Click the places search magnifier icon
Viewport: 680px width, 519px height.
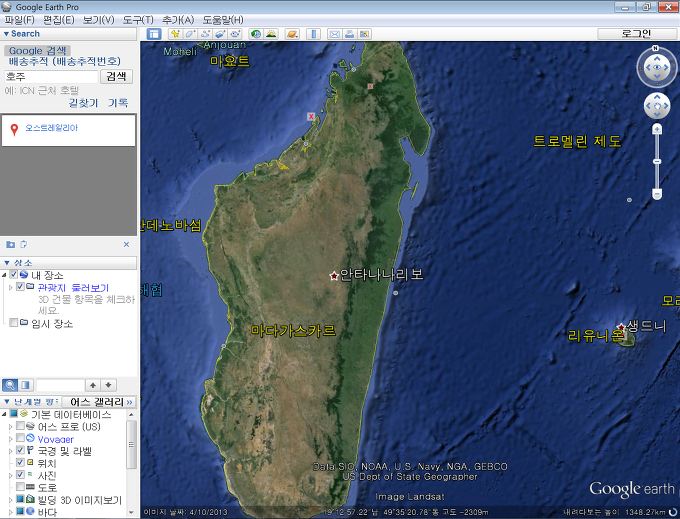[x=10, y=385]
